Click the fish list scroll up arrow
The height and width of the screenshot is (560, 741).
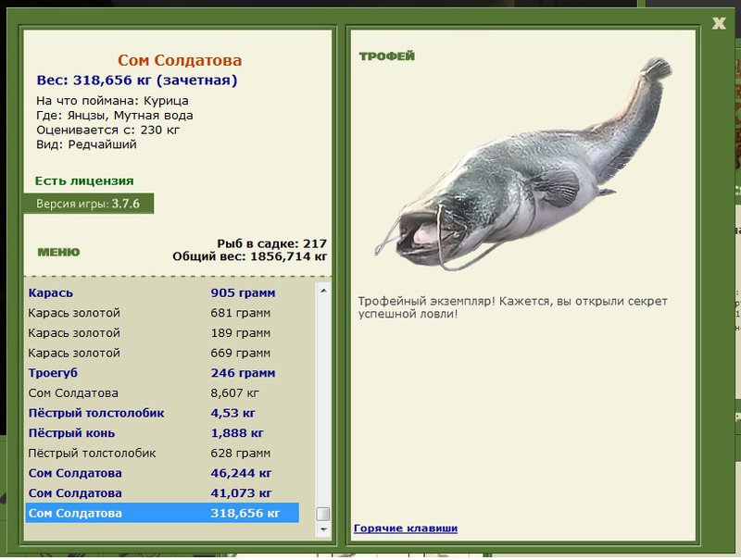tap(323, 291)
